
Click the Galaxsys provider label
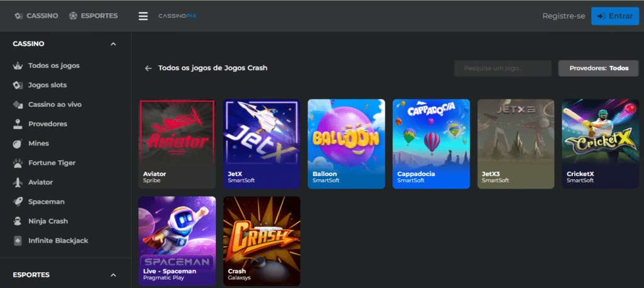(x=239, y=278)
